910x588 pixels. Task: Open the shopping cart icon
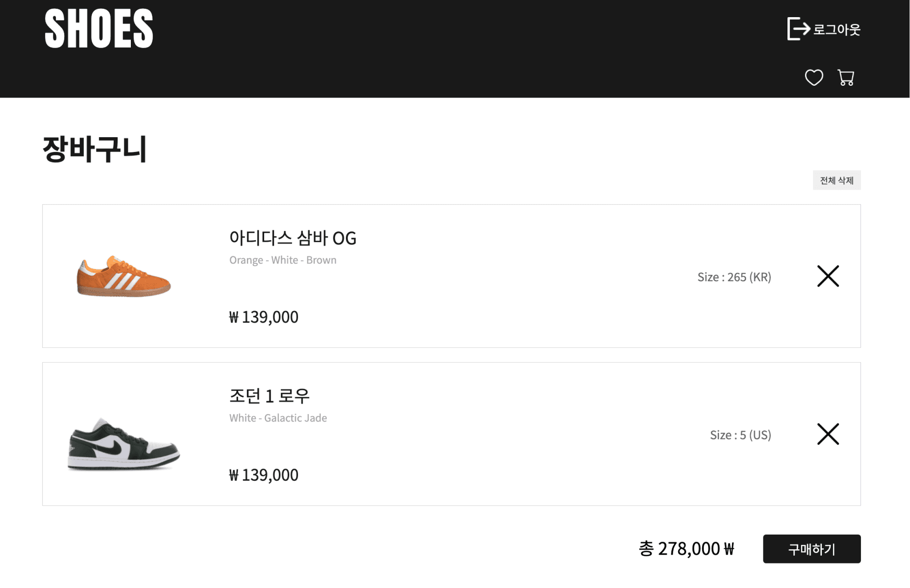click(846, 77)
